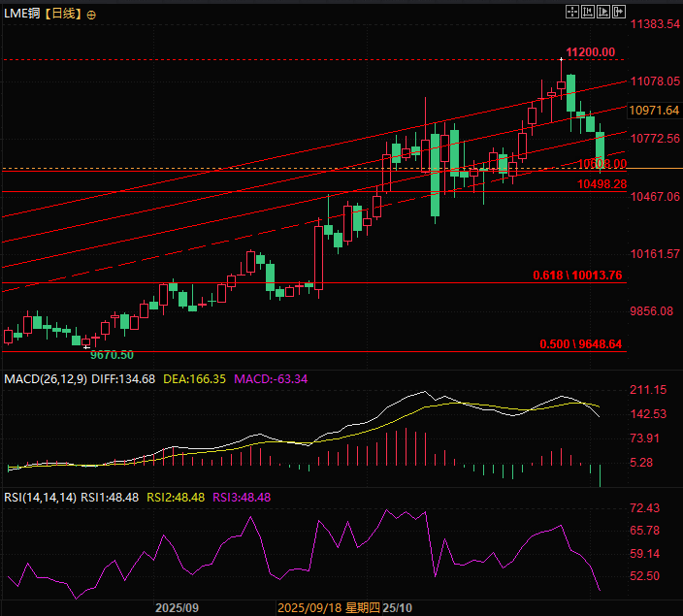Screen dimensions: 683x616
Task: Click the 5.28 MACD axis value
Action: click(641, 463)
